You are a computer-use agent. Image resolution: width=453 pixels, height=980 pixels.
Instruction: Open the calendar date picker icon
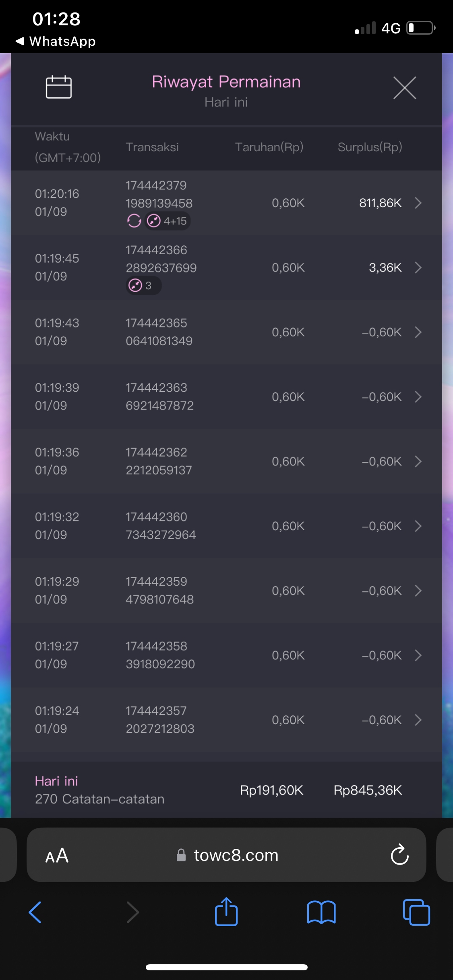pos(59,87)
